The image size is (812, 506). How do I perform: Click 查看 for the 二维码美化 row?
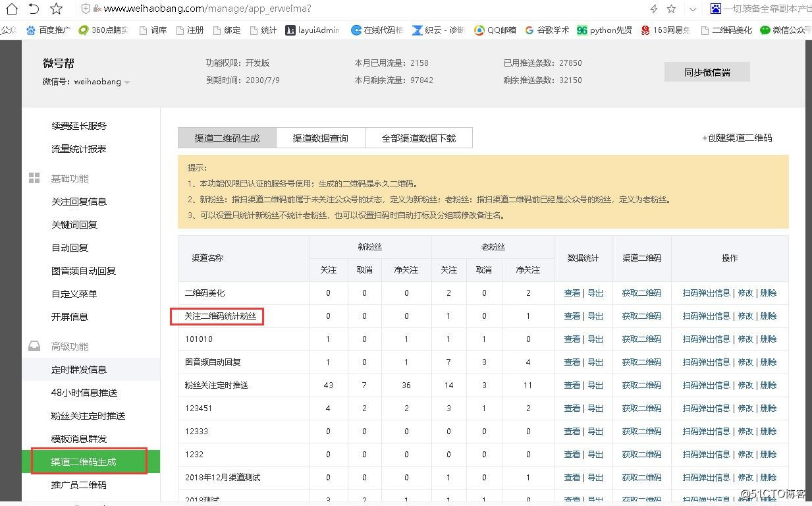pos(572,293)
